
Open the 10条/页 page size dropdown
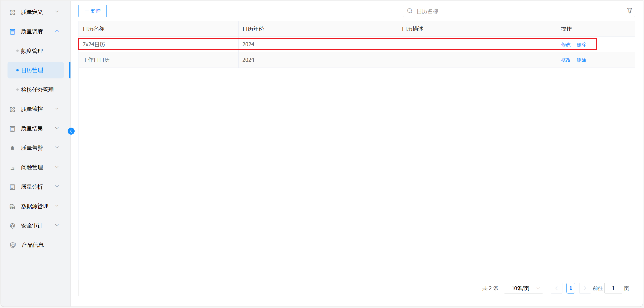[523, 288]
